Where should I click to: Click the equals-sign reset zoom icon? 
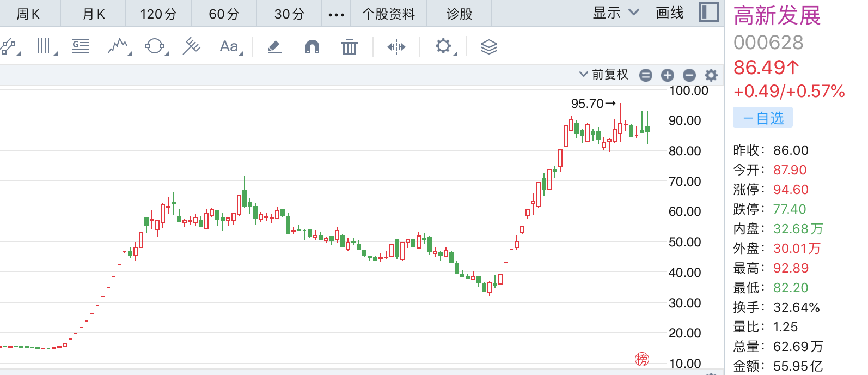(646, 75)
